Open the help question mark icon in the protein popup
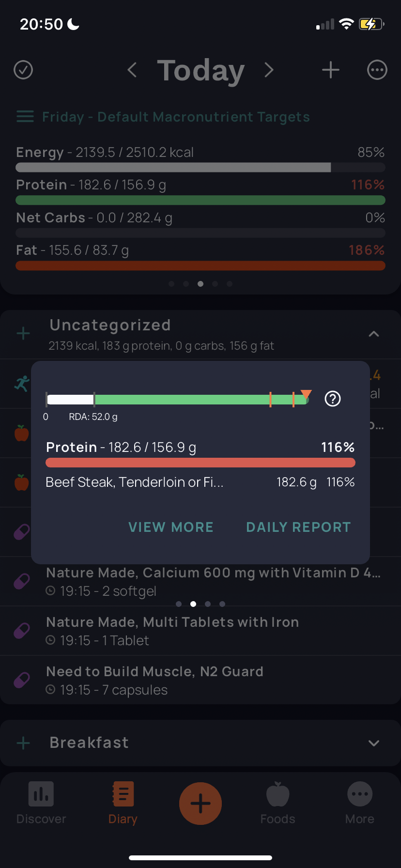The width and height of the screenshot is (401, 868). (x=333, y=399)
